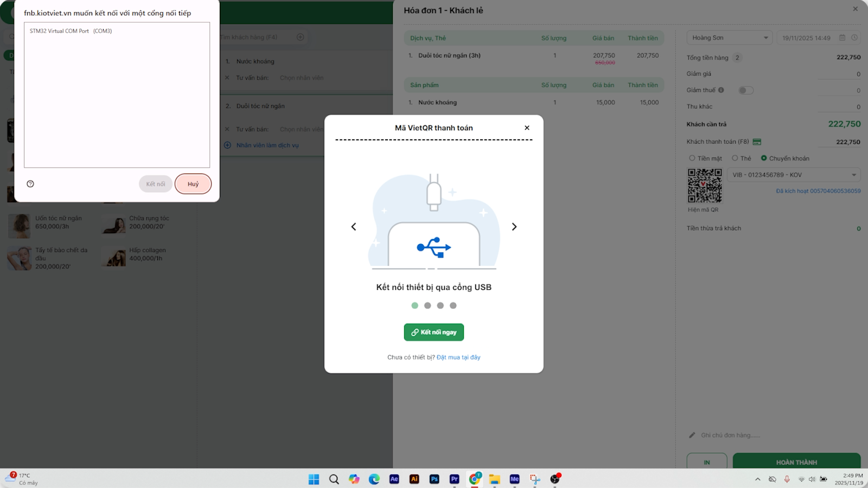Open Adobe After Effects from the taskbar
Screen dimensions: 868x488
coord(394,479)
